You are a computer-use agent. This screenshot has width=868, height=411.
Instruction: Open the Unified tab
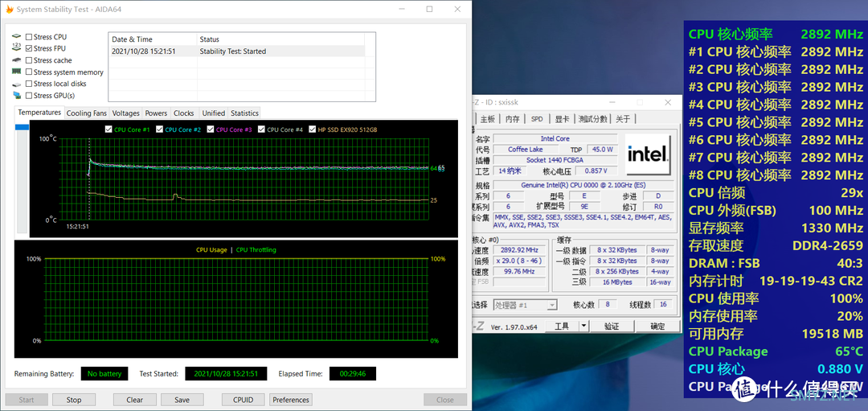point(213,113)
